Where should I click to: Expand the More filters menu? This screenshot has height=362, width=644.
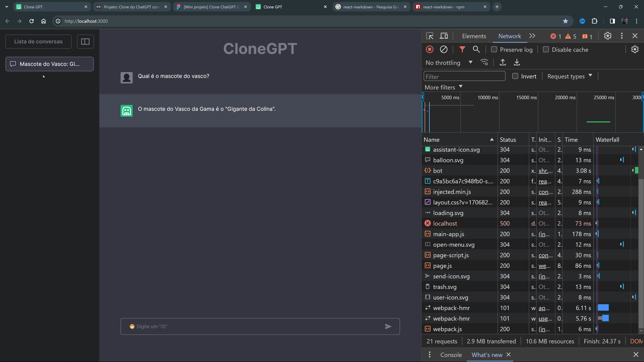tap(443, 87)
